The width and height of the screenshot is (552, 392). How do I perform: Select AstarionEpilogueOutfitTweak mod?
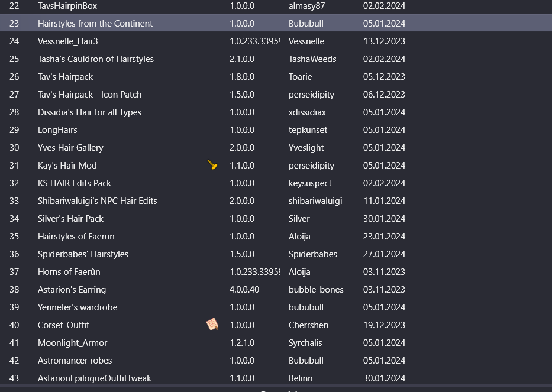pyautogui.click(x=94, y=378)
